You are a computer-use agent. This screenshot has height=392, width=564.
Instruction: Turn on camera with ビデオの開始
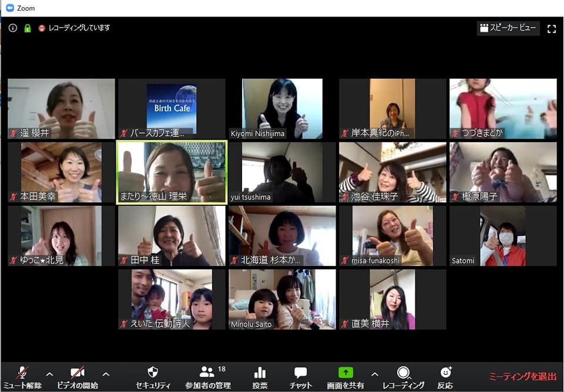coord(78,377)
